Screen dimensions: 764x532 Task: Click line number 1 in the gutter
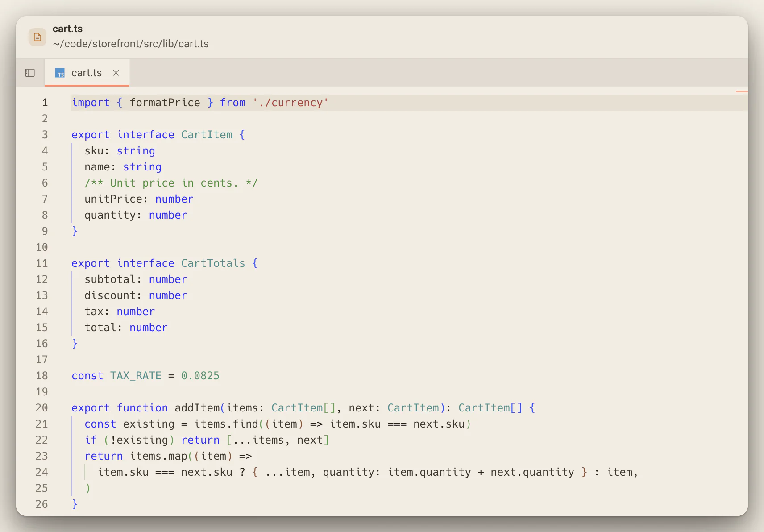[45, 103]
